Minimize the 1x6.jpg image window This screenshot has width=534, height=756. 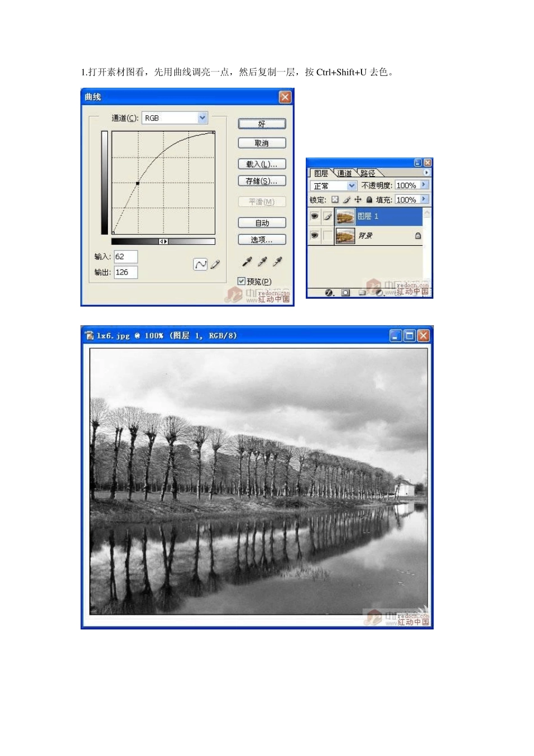(x=396, y=336)
